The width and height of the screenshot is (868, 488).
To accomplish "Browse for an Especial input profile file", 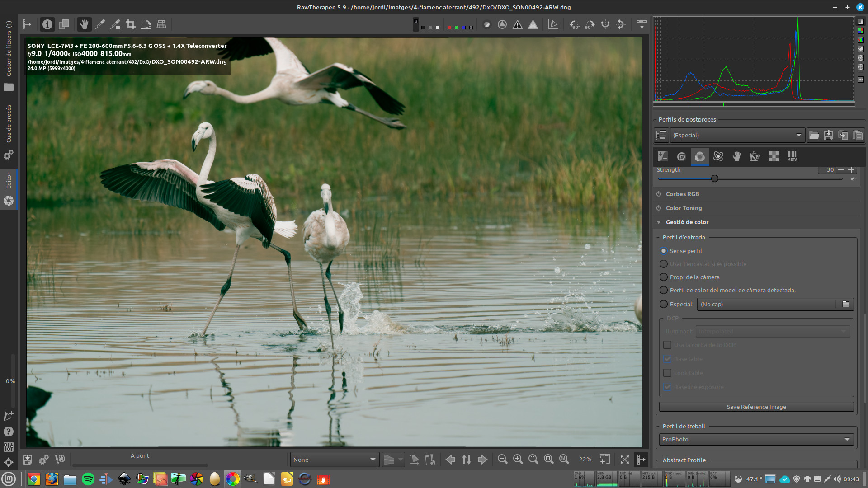I will coord(845,304).
